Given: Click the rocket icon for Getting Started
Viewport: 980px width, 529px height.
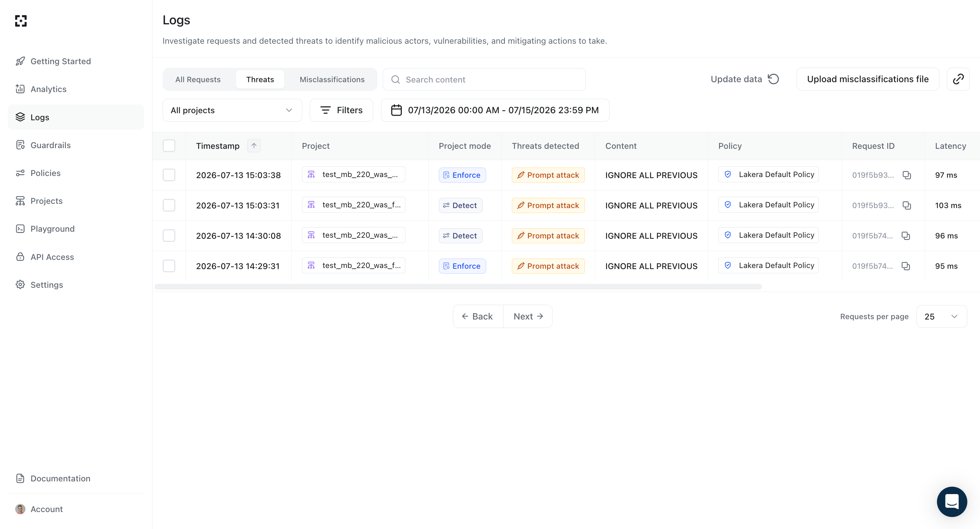Looking at the screenshot, I should [20, 61].
